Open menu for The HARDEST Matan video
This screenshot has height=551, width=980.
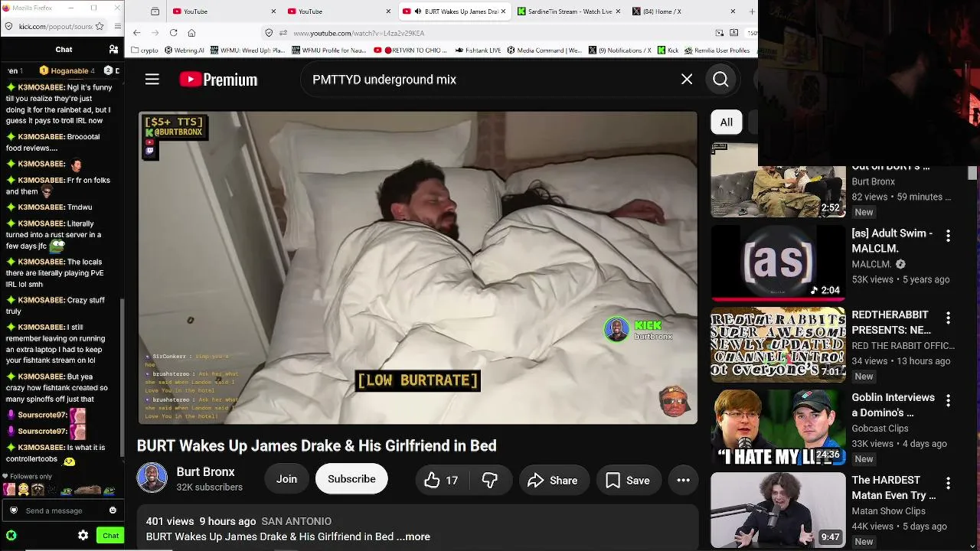tap(948, 483)
